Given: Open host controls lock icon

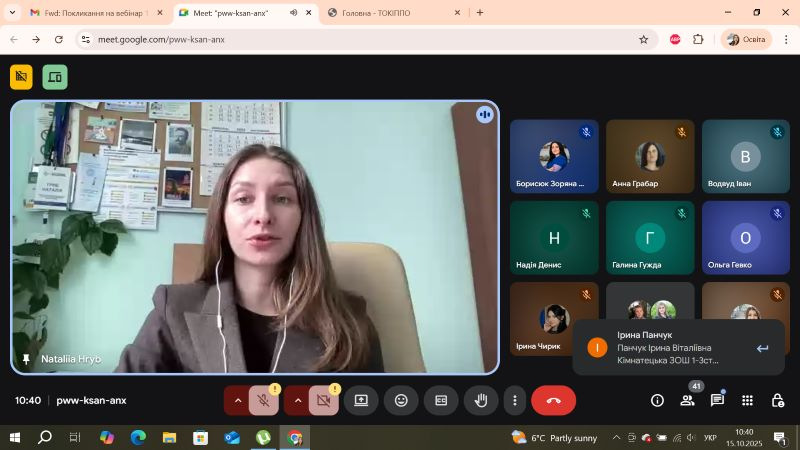Looking at the screenshot, I should coord(777,400).
